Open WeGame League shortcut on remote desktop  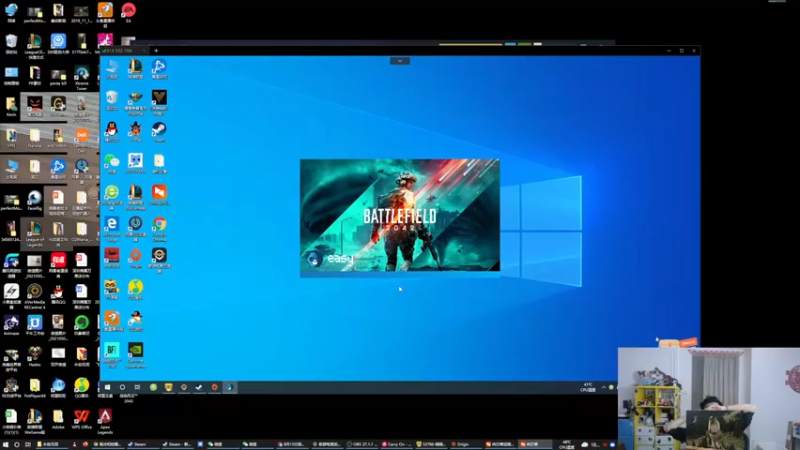[x=135, y=195]
